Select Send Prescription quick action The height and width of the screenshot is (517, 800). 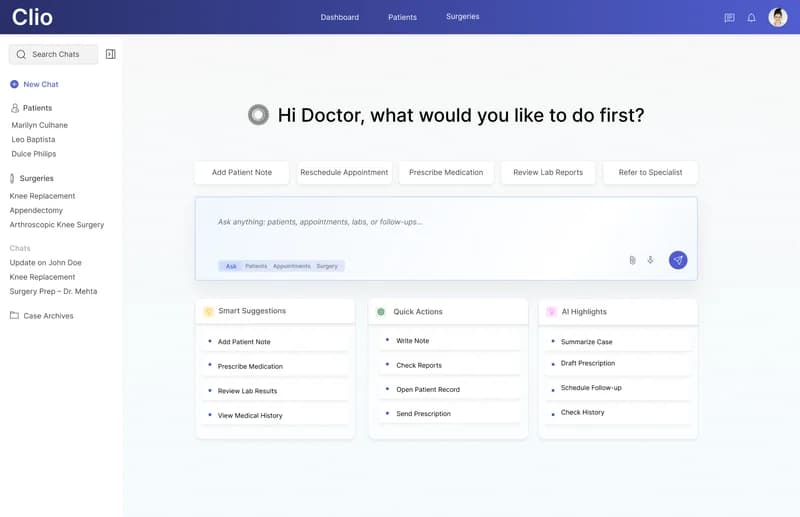pyautogui.click(x=449, y=413)
